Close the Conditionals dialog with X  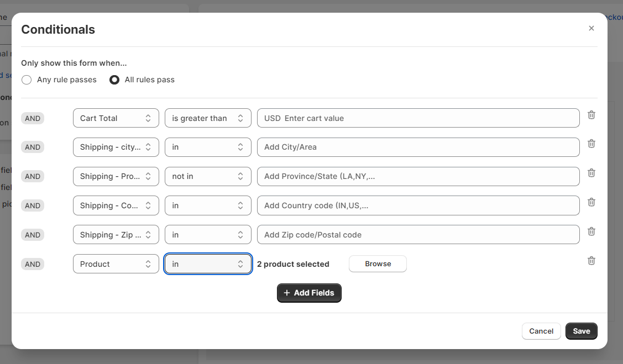pyautogui.click(x=591, y=28)
